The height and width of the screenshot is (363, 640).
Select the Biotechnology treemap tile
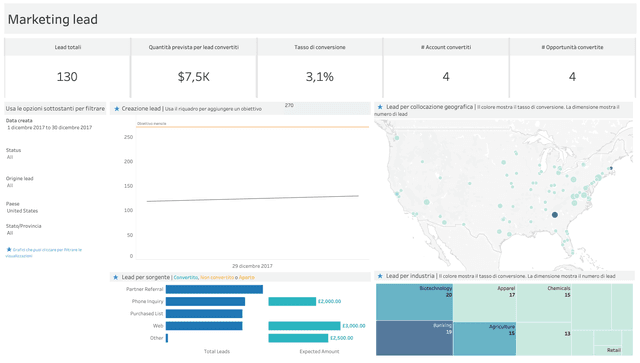[x=414, y=302]
